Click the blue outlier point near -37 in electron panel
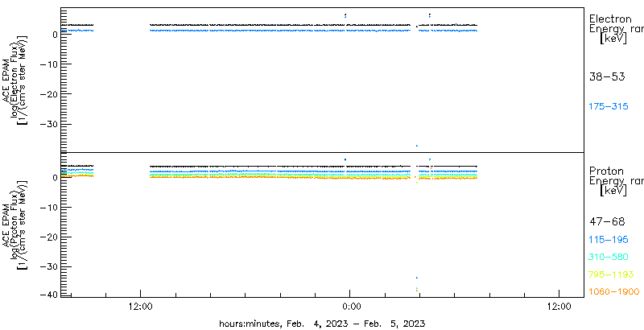The image size is (644, 330). (416, 146)
